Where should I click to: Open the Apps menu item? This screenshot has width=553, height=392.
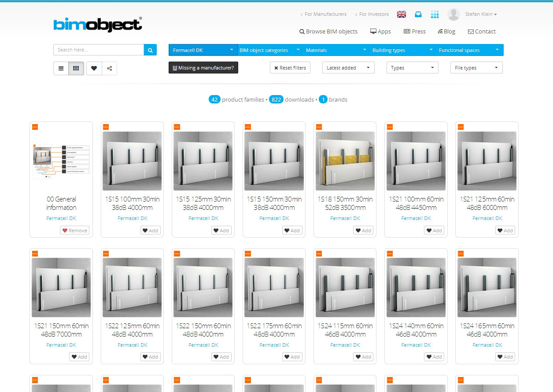point(380,32)
